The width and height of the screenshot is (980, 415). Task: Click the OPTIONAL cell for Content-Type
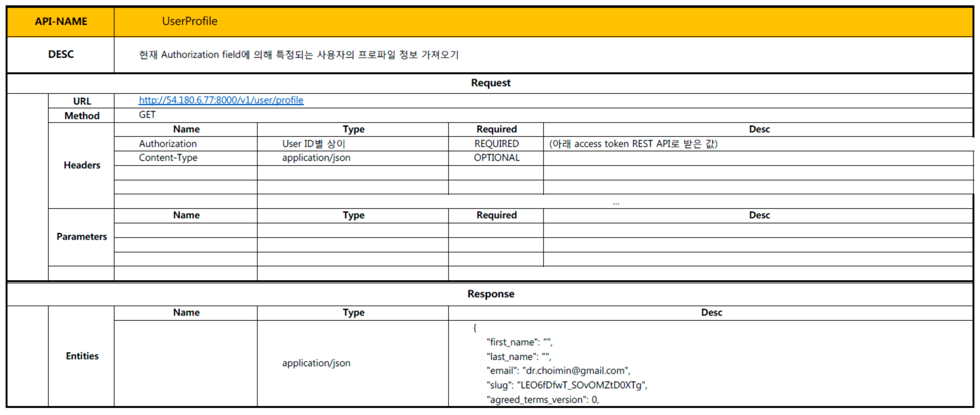coord(496,158)
